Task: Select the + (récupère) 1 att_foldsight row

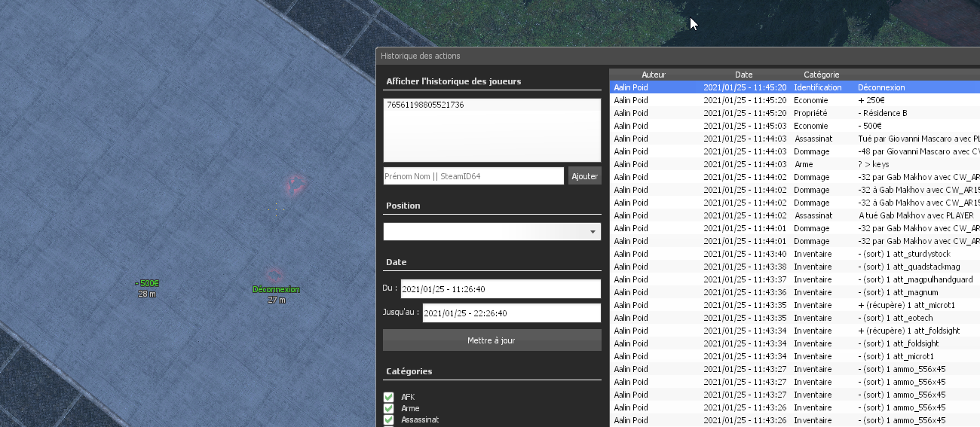Action: (795, 331)
